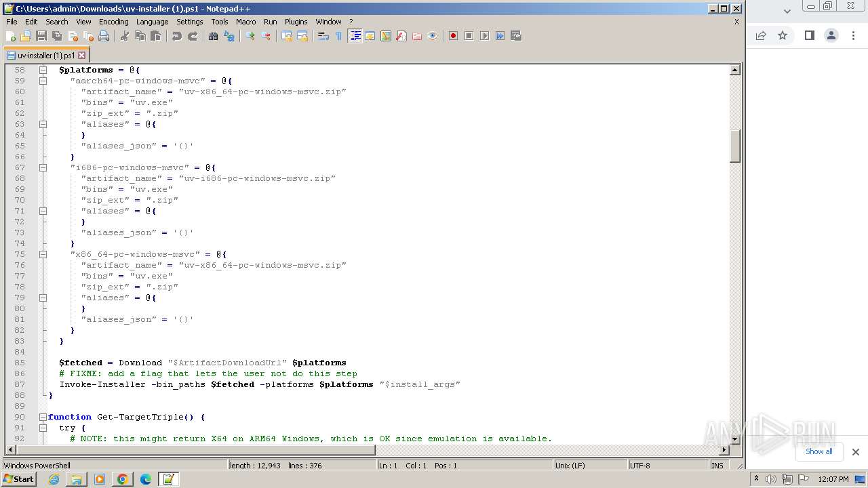Zoom in using the toolbar icon
Viewport: 868px width, 488px height.
(x=250, y=36)
